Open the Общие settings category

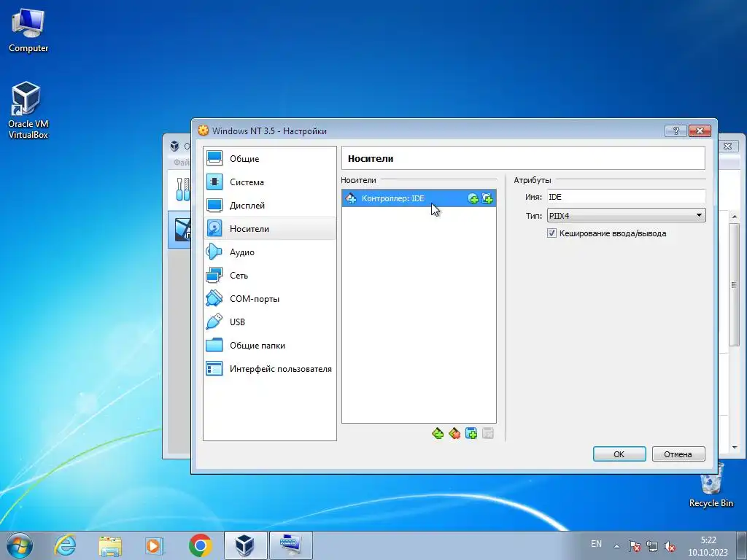click(x=270, y=158)
